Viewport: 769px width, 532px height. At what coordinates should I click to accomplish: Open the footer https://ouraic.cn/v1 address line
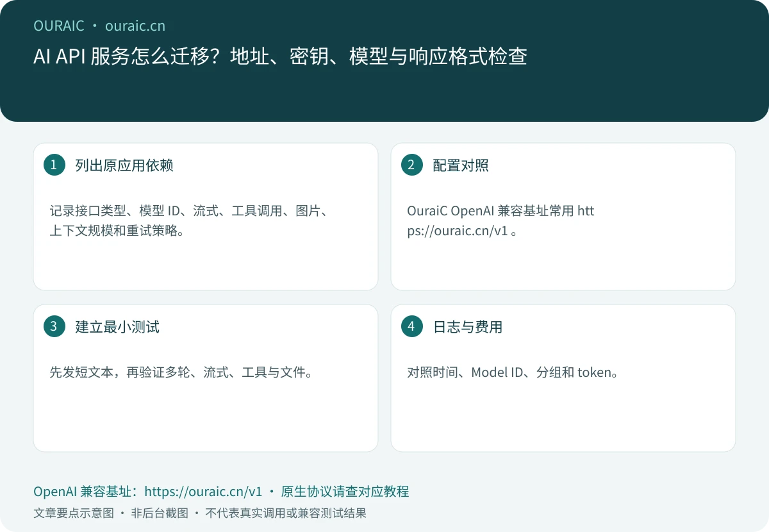[203, 492]
